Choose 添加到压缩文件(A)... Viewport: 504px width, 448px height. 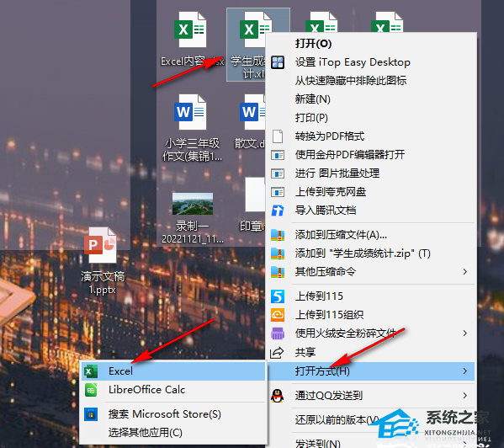(x=341, y=235)
